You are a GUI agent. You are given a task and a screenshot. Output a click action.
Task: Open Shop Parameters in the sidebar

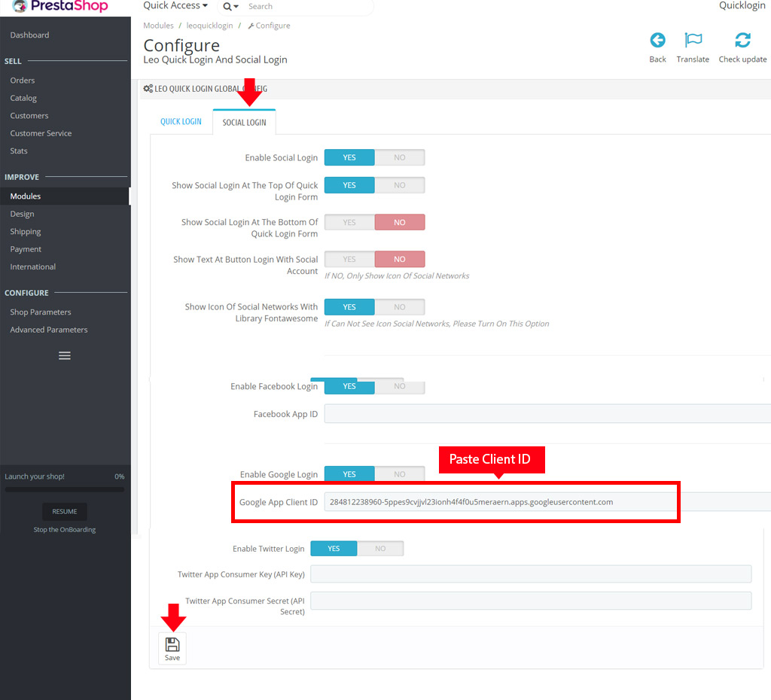tap(41, 312)
